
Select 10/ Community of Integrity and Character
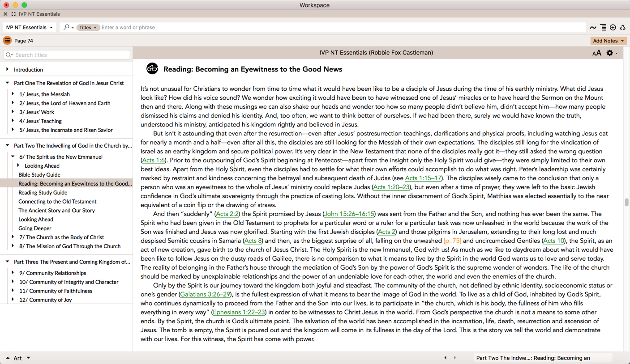69,282
